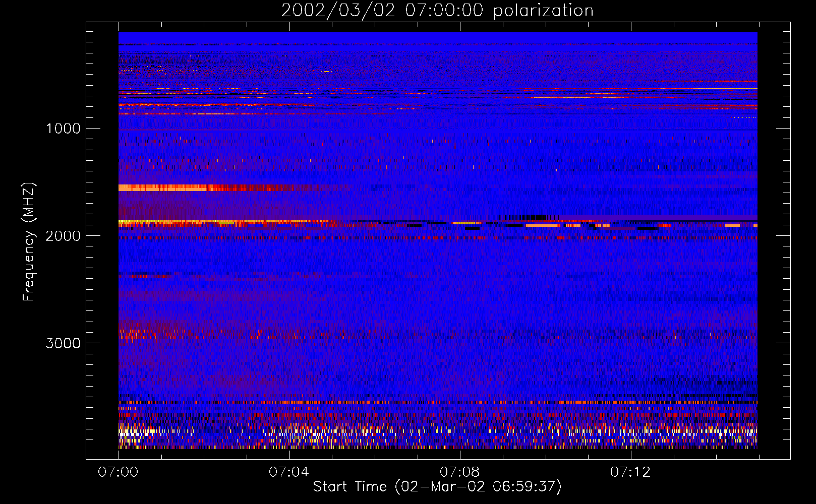Click the 3000 frequency tick label
This screenshot has height=504, width=816.
64,343
